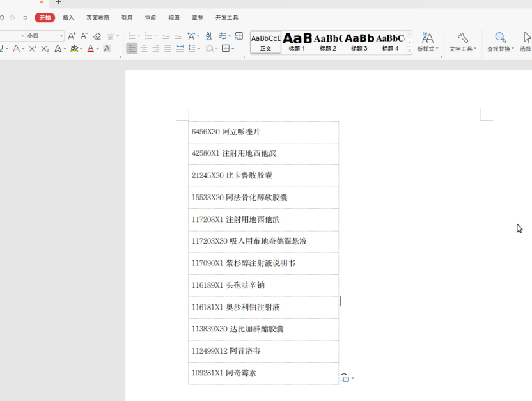This screenshot has width=532, height=401.
Task: Apply the 标题 4 heading style
Action: pos(390,42)
